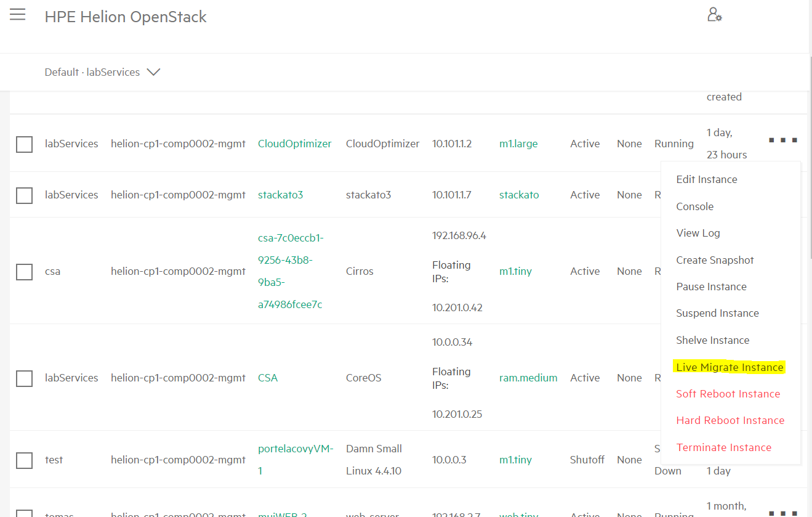Image resolution: width=812 pixels, height=517 pixels.
Task: Click Terminate Instance in the menu
Action: click(x=723, y=447)
